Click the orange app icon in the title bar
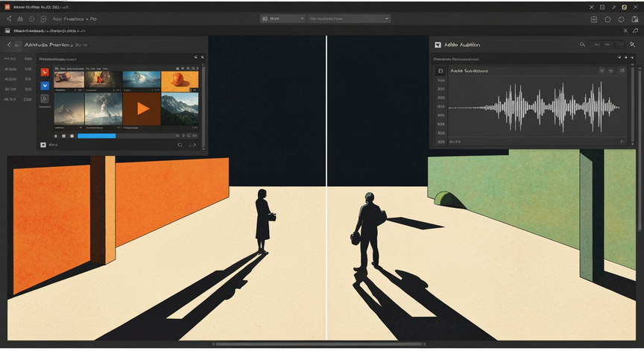 pyautogui.click(x=7, y=7)
